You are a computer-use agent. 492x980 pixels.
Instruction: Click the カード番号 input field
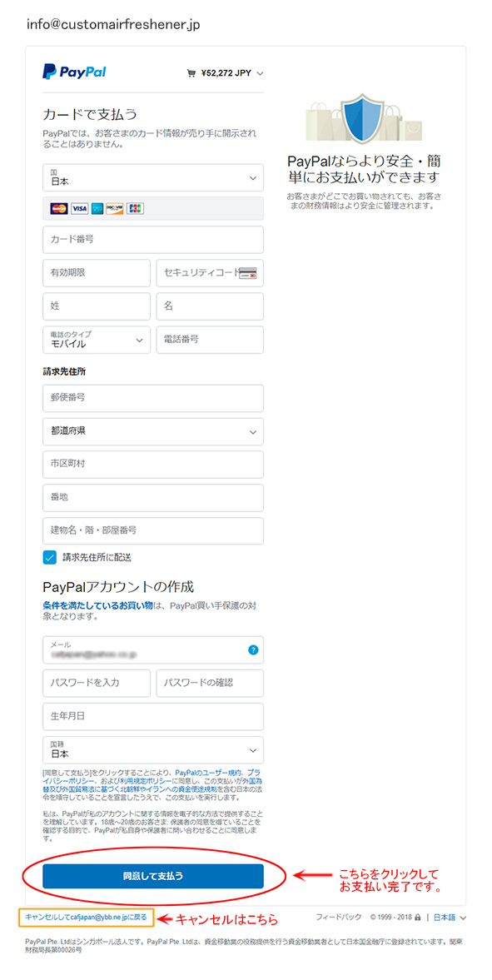tap(153, 239)
